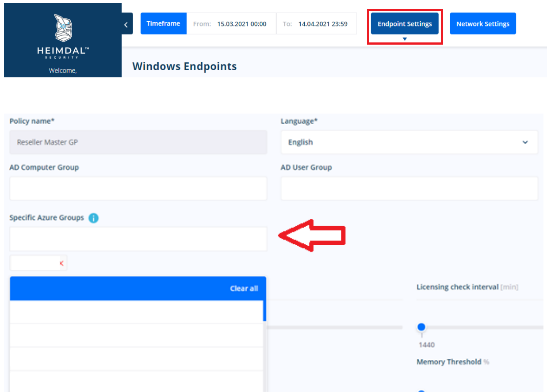
Task: Click the Windows Endpoints heading
Action: pos(184,66)
